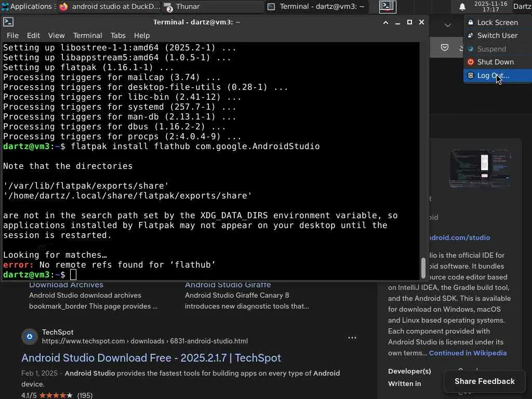Image resolution: width=532 pixels, height=399 pixels.
Task: Click the TechSpot site name text
Action: (58, 332)
